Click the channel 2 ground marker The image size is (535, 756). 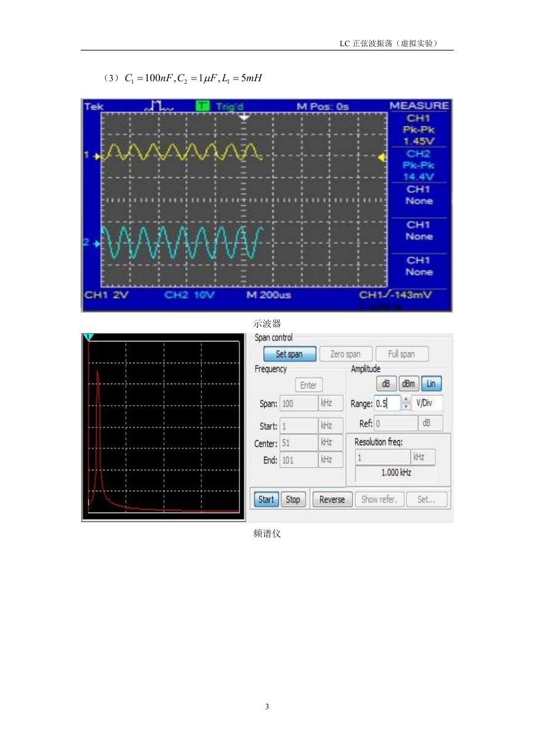pyautogui.click(x=92, y=243)
